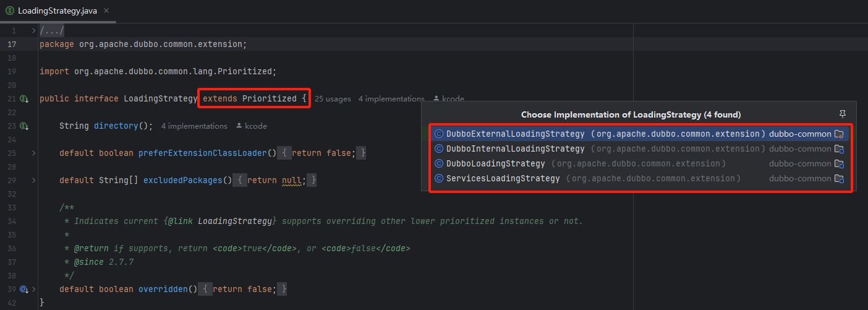
Task: Click the overridden gutter icon on line 39
Action: [x=23, y=290]
